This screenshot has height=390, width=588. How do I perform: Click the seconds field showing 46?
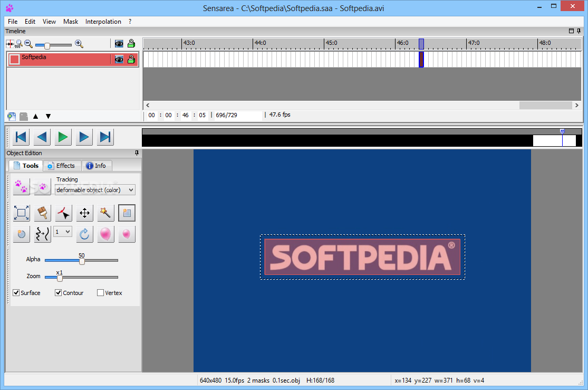point(185,115)
